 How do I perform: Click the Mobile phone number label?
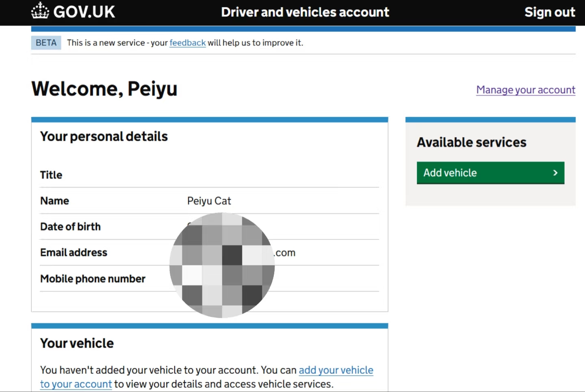(x=93, y=279)
